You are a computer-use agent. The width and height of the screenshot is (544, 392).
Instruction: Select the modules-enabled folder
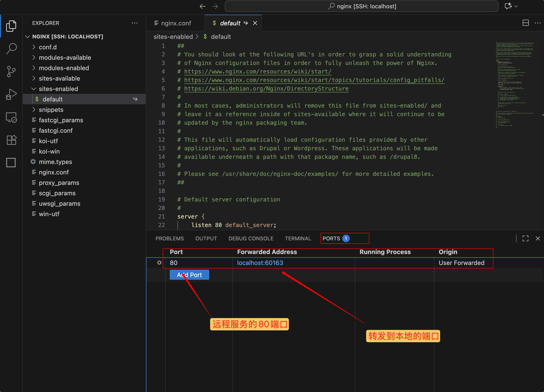(64, 68)
